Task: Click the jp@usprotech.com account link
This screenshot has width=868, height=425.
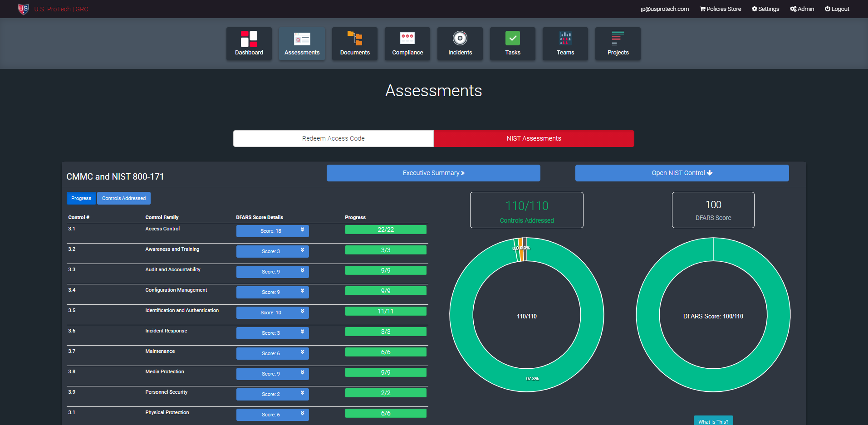Action: (x=665, y=9)
